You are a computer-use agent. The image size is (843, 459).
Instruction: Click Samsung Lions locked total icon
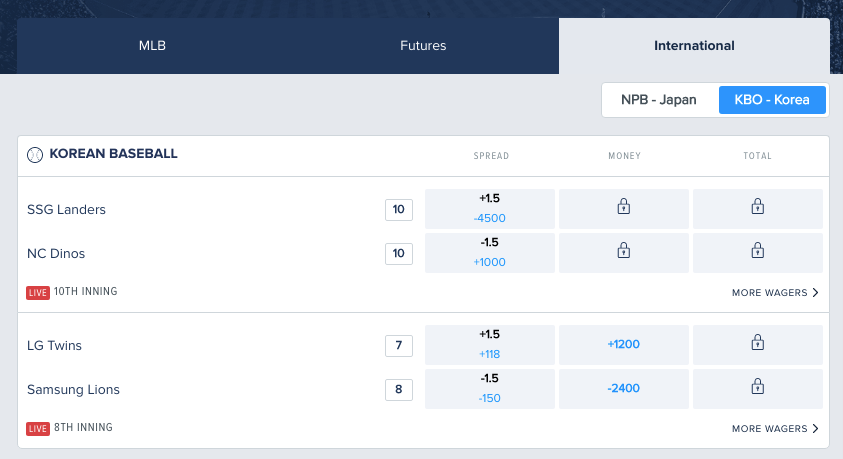click(758, 386)
